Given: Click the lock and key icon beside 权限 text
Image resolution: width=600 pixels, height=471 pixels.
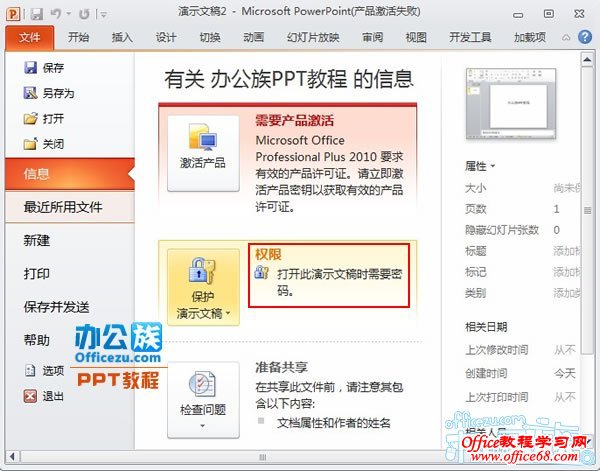Looking at the screenshot, I should 262,273.
